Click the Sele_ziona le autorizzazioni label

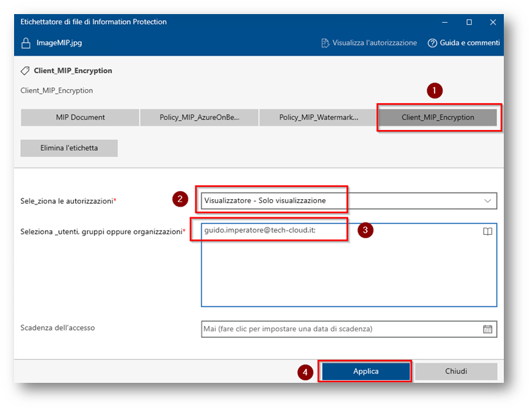click(x=68, y=201)
